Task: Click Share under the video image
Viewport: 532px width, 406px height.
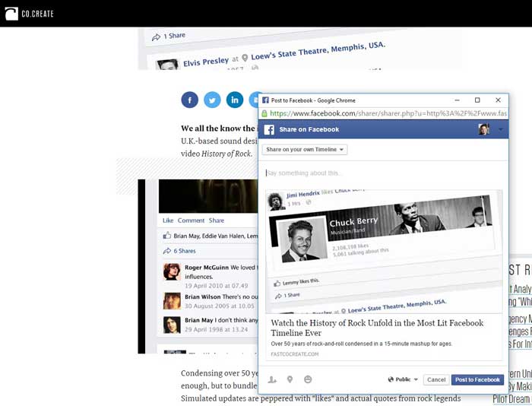Action: (217, 220)
